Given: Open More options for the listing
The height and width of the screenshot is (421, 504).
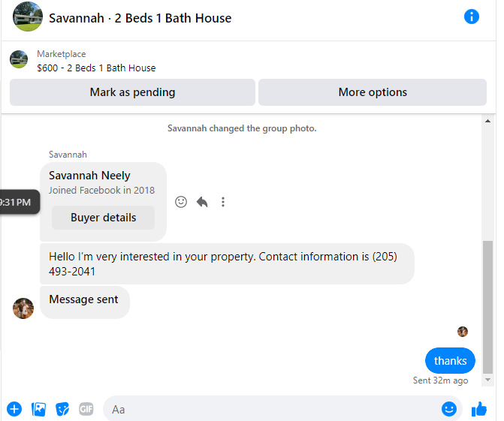Looking at the screenshot, I should [x=373, y=92].
